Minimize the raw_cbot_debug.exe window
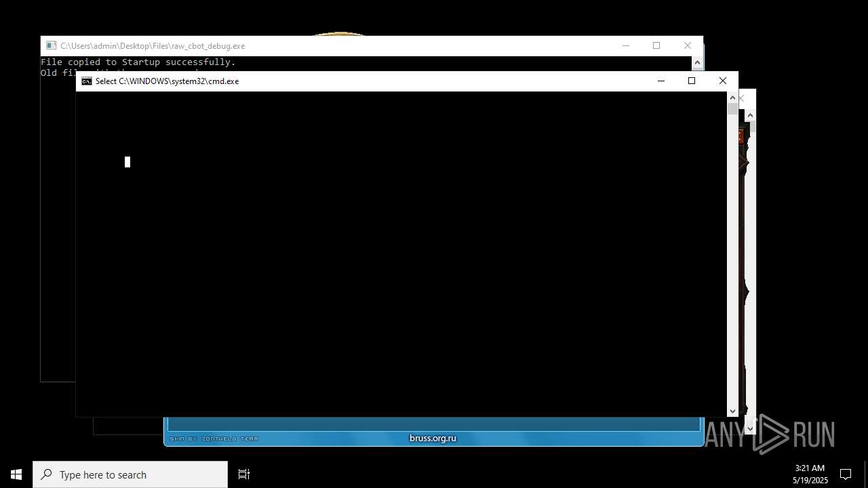 coord(626,45)
